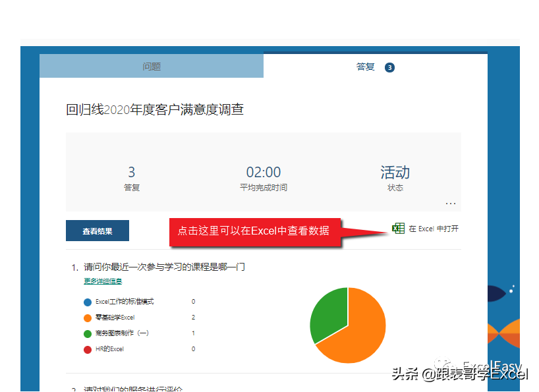Click the green legend dot for 商务图表制作
This screenshot has width=539, height=392.
click(x=88, y=333)
